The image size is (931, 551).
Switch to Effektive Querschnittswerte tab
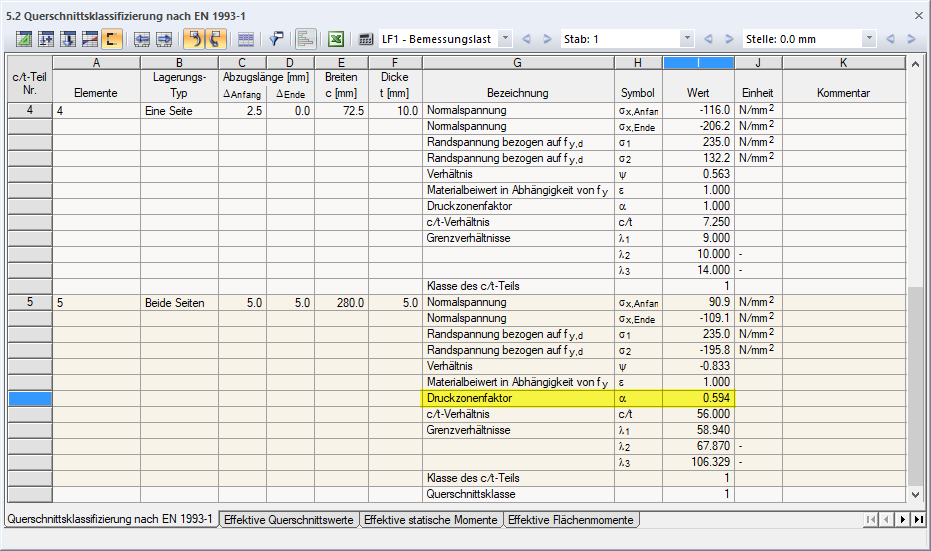click(289, 520)
